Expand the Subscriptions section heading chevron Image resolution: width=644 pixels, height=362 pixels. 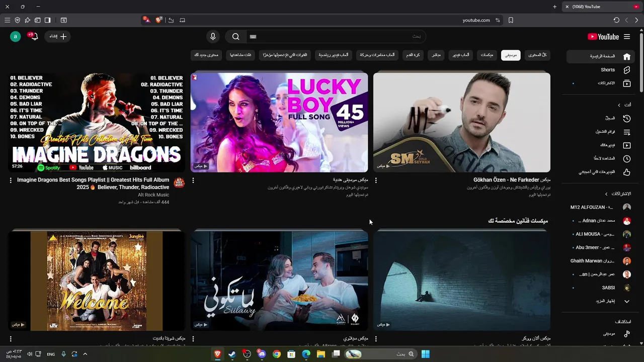[606, 194]
